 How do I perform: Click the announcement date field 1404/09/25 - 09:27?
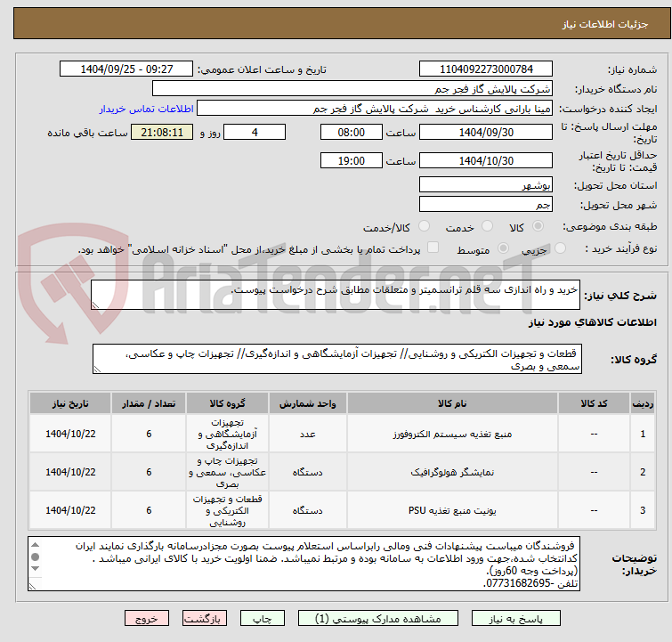coord(126,69)
